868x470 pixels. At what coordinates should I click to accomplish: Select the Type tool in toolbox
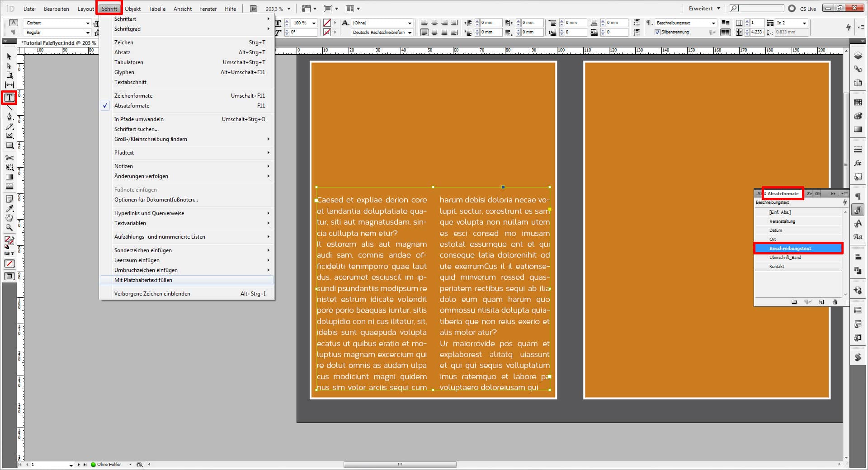point(9,98)
